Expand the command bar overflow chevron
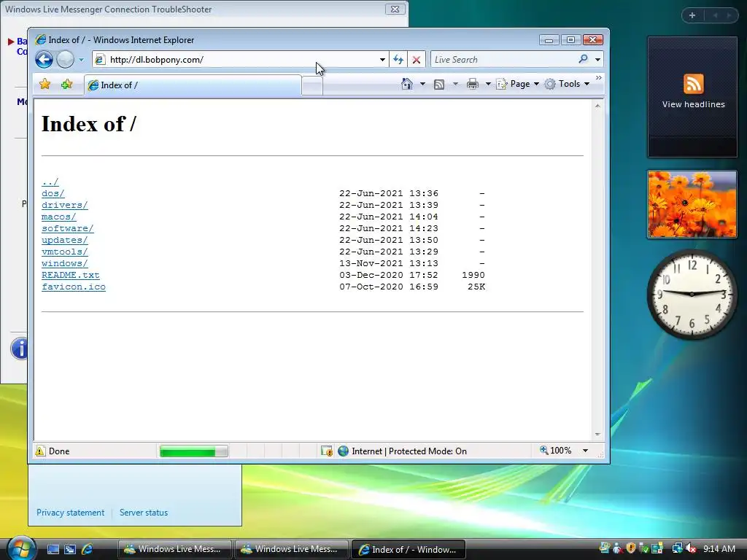The image size is (747, 560). click(x=599, y=77)
